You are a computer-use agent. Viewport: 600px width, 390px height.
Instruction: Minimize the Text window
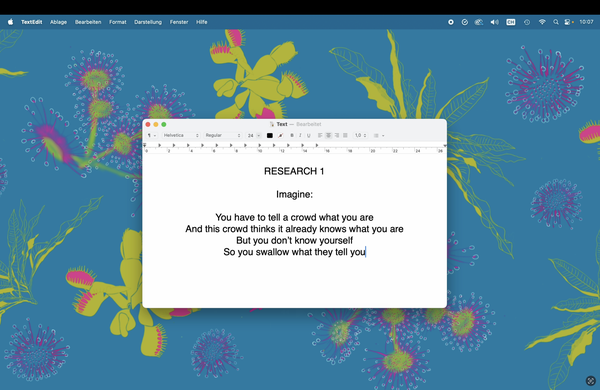[156, 124]
